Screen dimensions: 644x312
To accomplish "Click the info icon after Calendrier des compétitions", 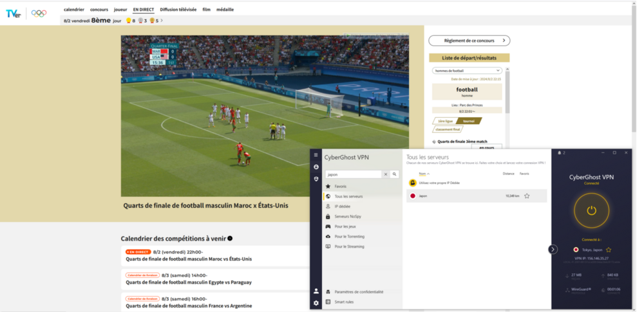I will click(x=230, y=239).
